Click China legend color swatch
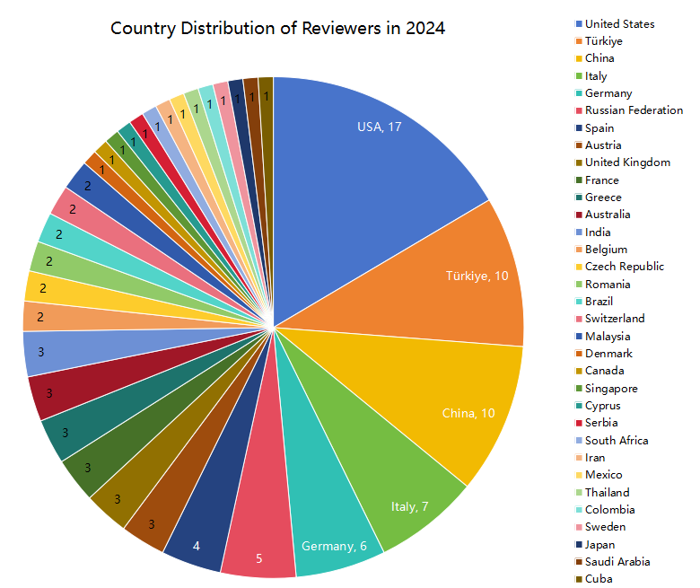This screenshot has width=700, height=588. click(x=579, y=58)
